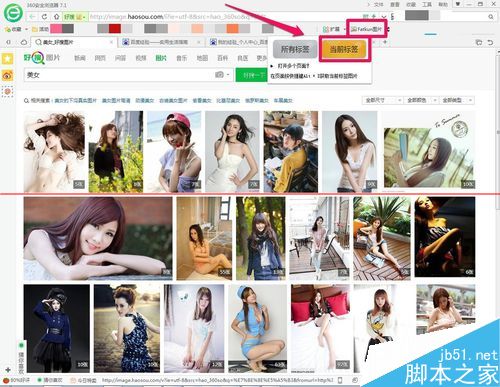The width and height of the screenshot is (500, 387).
Task: Click the 今日特卖 status bar link
Action: click(84, 380)
